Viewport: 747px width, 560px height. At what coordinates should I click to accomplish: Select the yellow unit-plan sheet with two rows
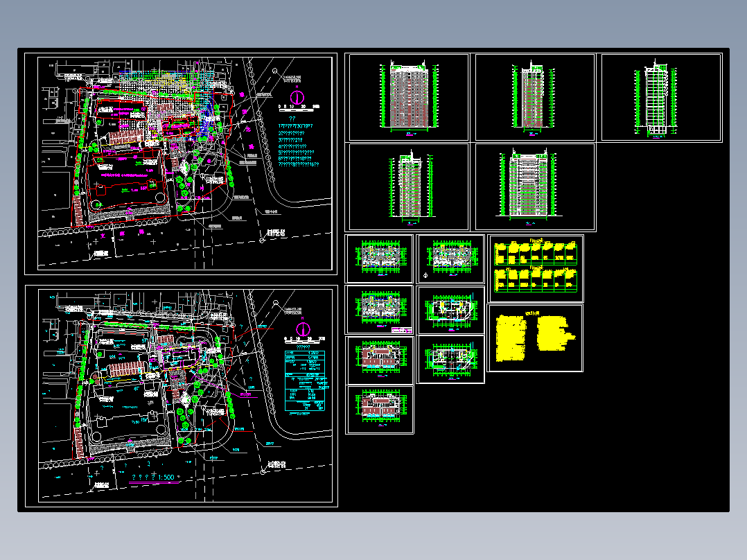pos(536,268)
